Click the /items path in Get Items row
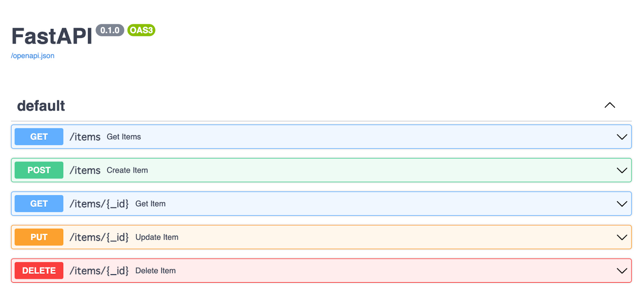 [x=85, y=137]
